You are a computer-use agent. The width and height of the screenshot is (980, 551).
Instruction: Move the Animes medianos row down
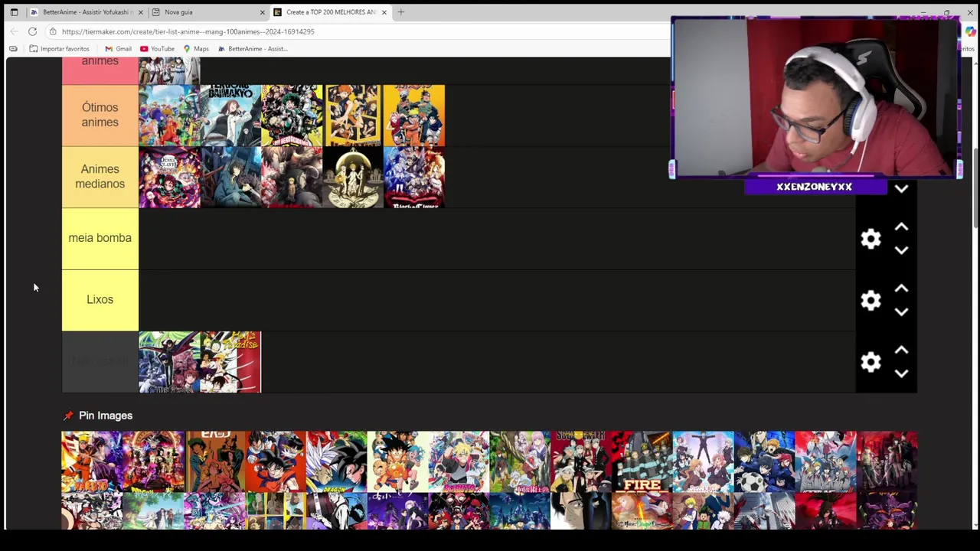pyautogui.click(x=901, y=188)
